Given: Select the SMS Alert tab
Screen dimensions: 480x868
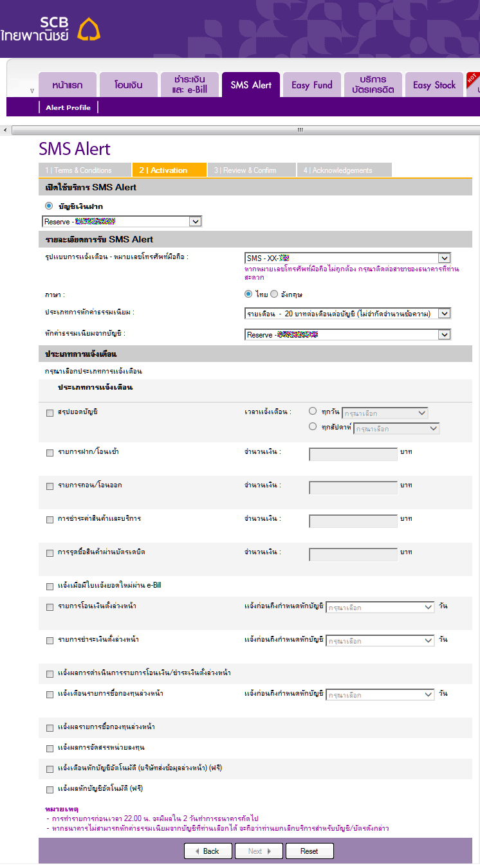Looking at the screenshot, I should click(251, 85).
